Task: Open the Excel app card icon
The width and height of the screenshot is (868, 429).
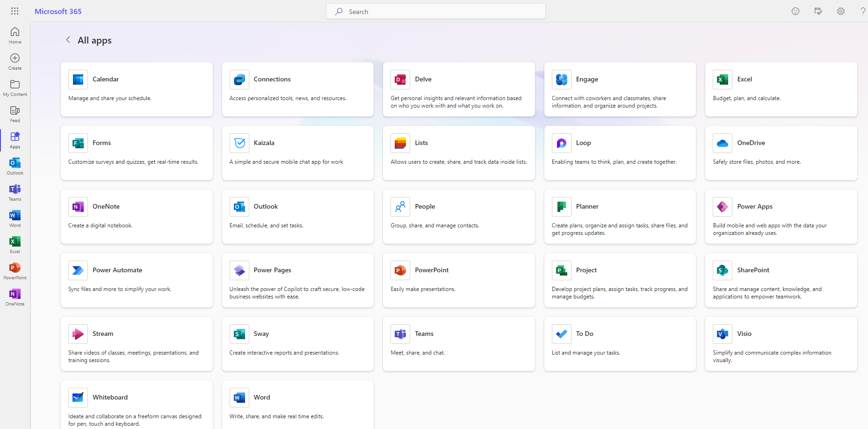Action: (x=723, y=79)
